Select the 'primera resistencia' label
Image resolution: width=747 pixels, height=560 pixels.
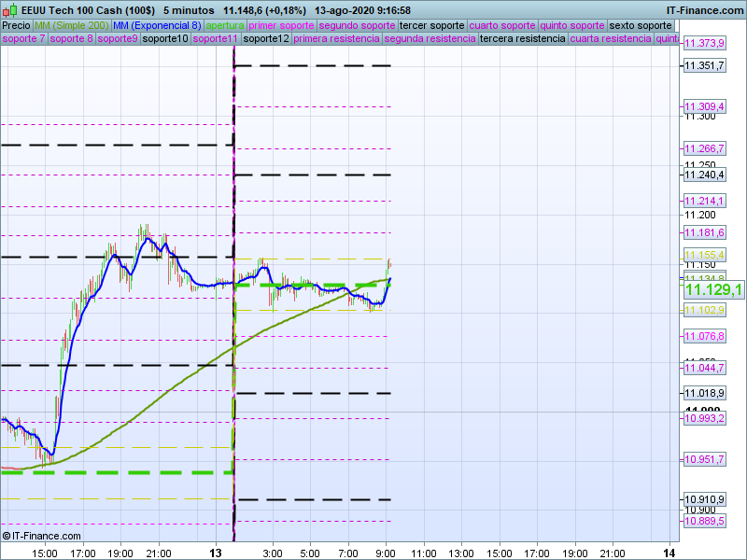336,39
